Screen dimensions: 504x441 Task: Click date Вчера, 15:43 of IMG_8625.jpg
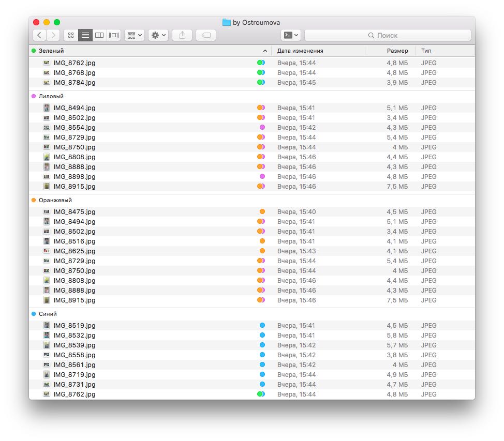click(x=297, y=251)
